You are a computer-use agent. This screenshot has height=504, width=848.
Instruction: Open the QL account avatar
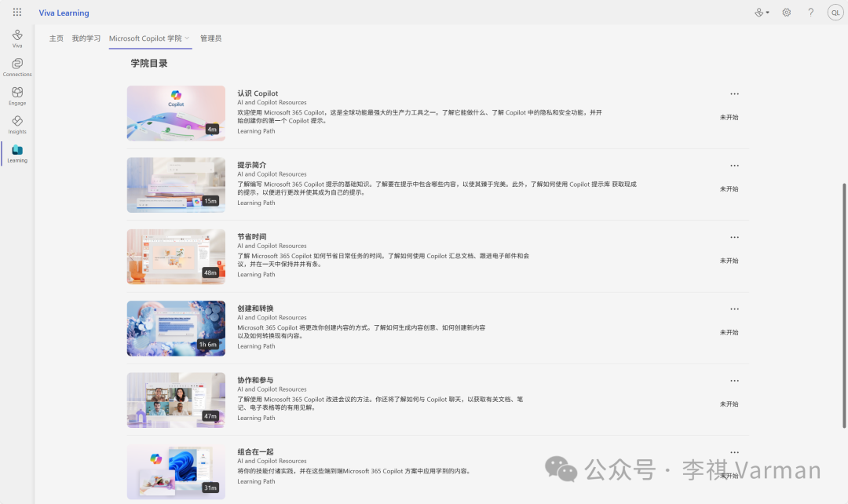[x=835, y=13]
